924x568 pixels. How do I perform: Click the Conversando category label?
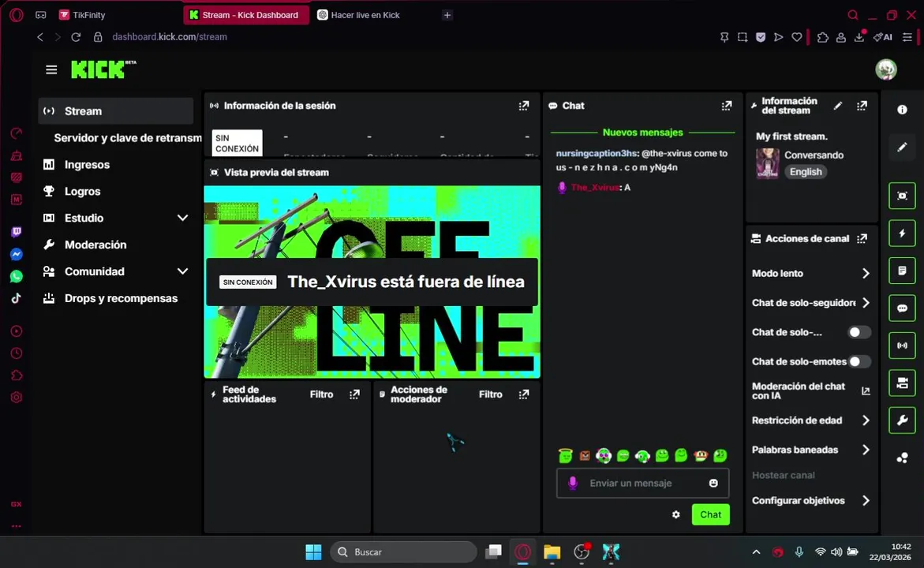pyautogui.click(x=814, y=155)
